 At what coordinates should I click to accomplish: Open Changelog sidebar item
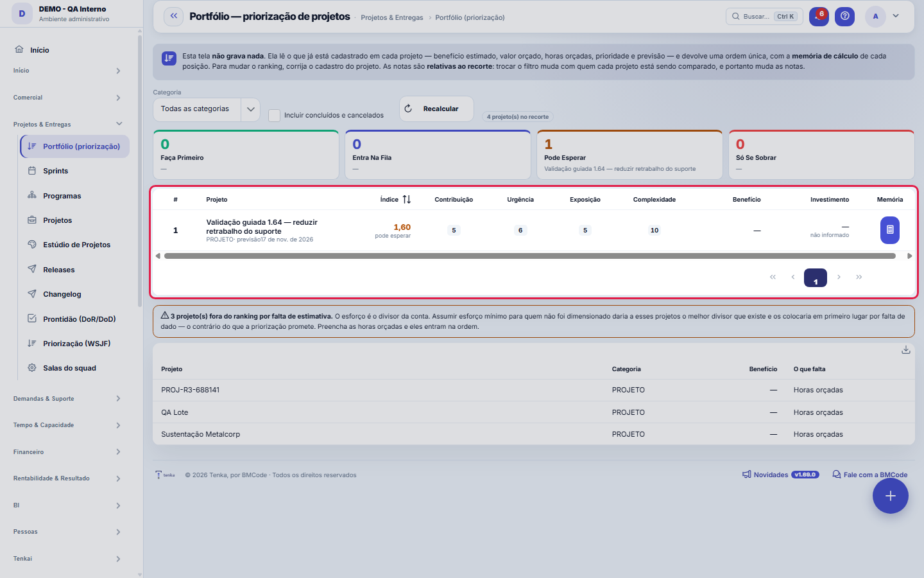[75, 294]
